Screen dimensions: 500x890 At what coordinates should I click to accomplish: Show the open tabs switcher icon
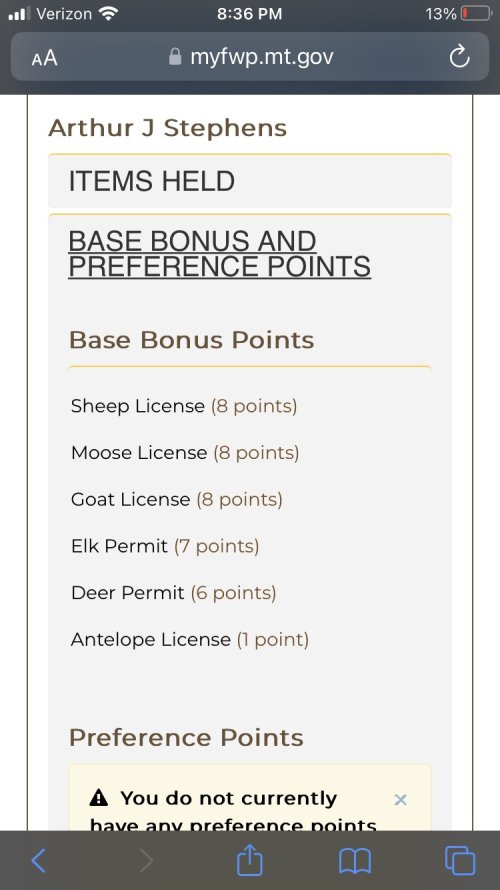pos(460,860)
